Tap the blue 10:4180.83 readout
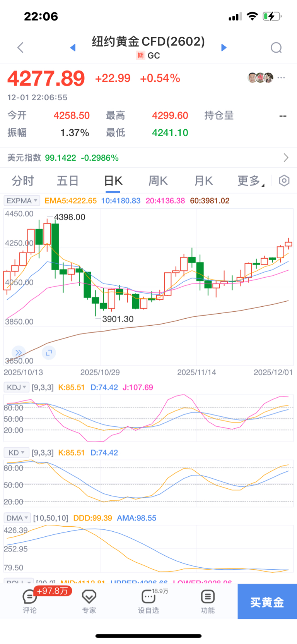Screen dimensions: 297x644 click(x=121, y=201)
